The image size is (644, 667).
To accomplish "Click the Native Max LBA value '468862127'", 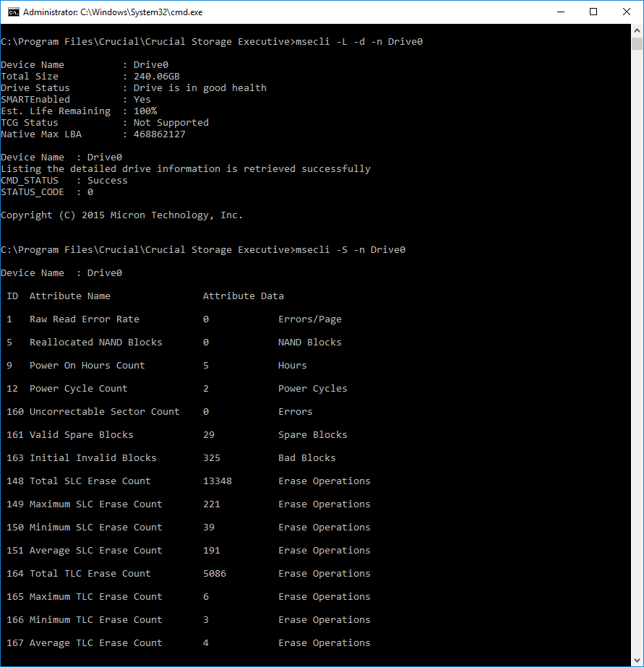I will click(x=160, y=134).
